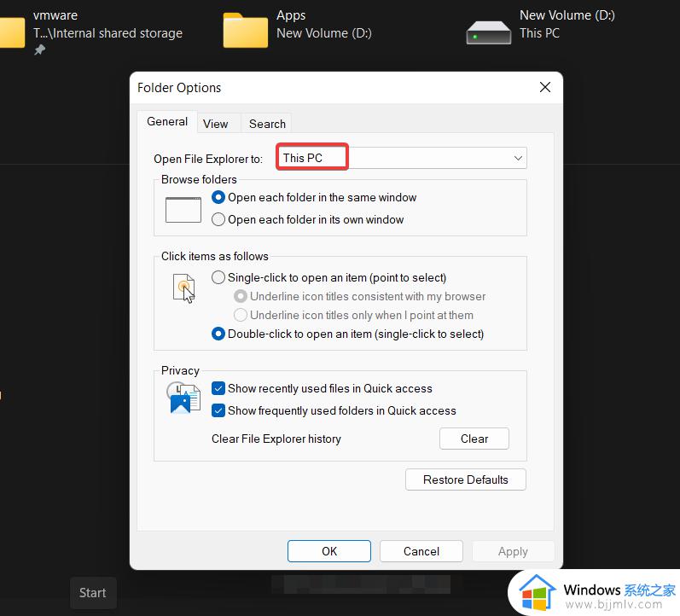Image resolution: width=680 pixels, height=616 pixels.
Task: Click the Clear history button
Action: pos(474,439)
